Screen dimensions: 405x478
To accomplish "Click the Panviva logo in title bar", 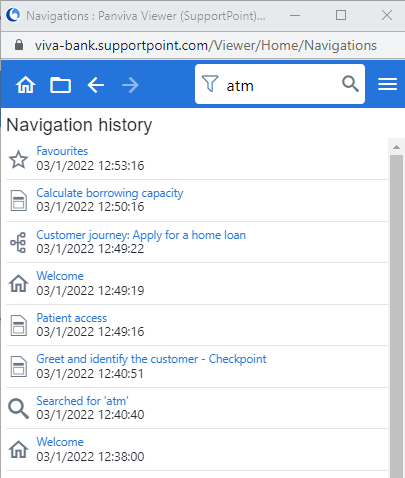I will tap(13, 15).
